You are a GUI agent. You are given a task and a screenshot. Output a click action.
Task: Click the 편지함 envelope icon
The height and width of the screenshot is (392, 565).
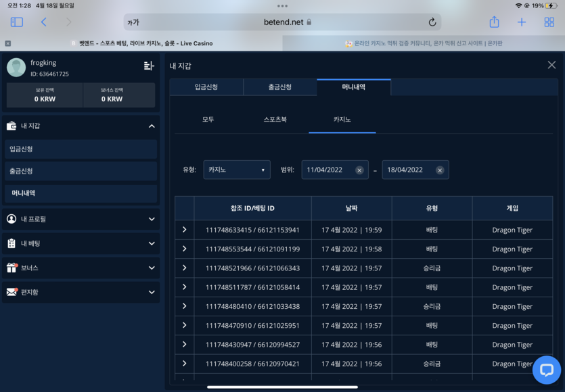pyautogui.click(x=12, y=292)
